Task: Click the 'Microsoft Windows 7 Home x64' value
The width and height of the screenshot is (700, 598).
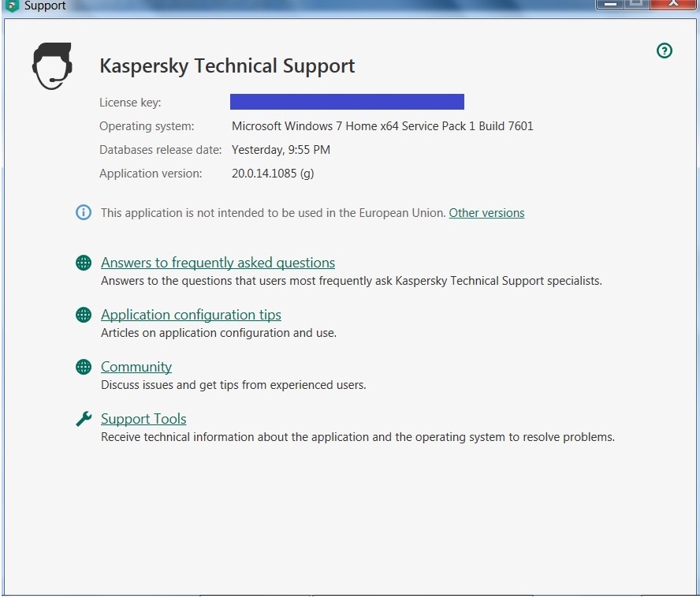Action: [382, 126]
